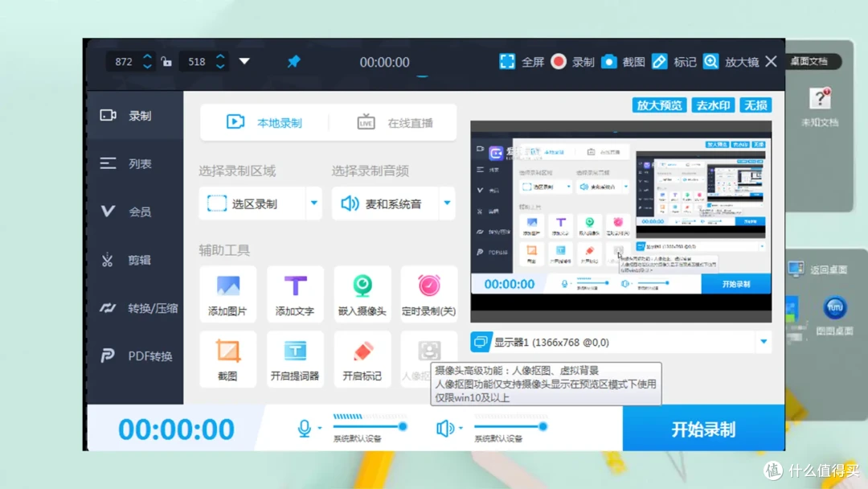Adjust the microphone volume slider
The height and width of the screenshot is (489, 868).
point(370,426)
